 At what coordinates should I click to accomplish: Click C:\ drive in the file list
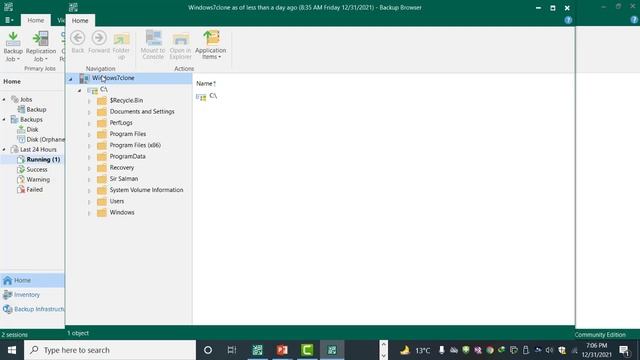(207, 96)
